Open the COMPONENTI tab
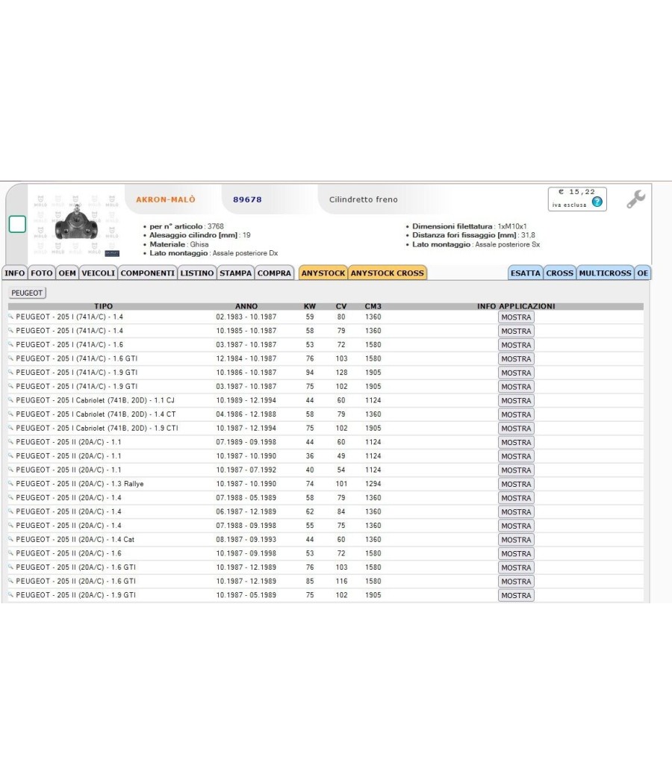The height and width of the screenshot is (784, 672). click(x=148, y=273)
